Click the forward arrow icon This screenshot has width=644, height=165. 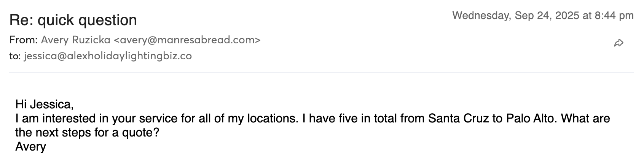619,43
